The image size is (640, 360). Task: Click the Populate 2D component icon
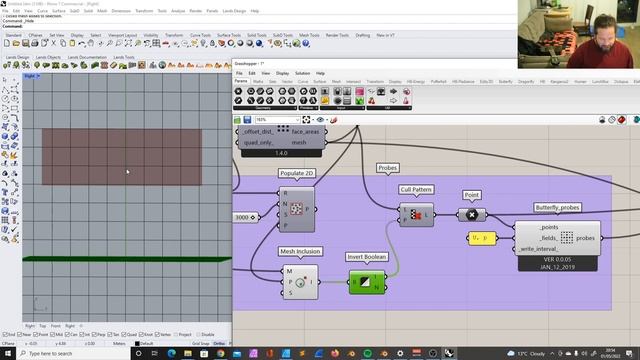(296, 209)
